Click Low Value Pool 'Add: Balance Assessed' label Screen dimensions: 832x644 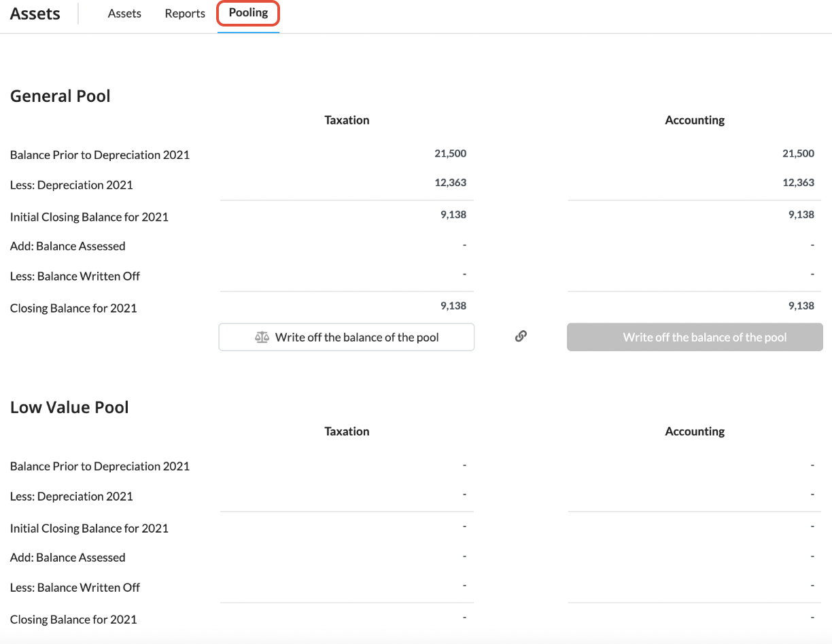tap(68, 557)
